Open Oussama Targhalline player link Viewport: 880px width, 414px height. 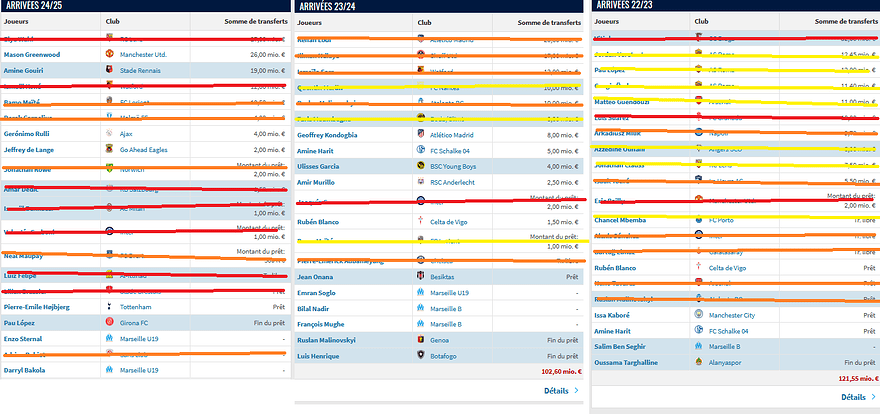[x=626, y=362]
